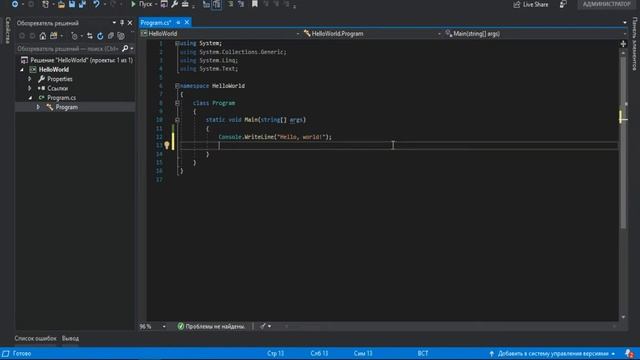
Task: Open the Панель элементов side tab
Action: click(x=634, y=43)
